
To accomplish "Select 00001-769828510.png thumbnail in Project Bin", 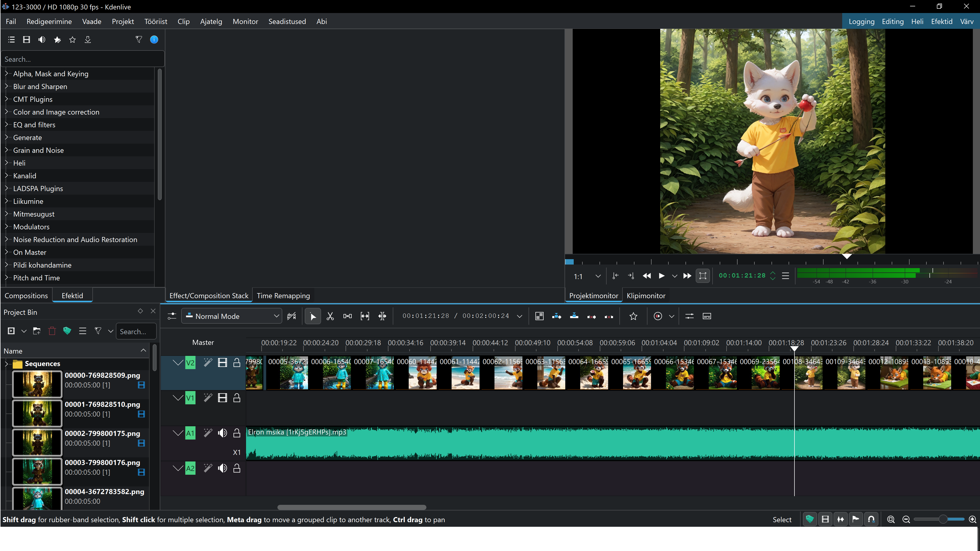I will pyautogui.click(x=37, y=413).
